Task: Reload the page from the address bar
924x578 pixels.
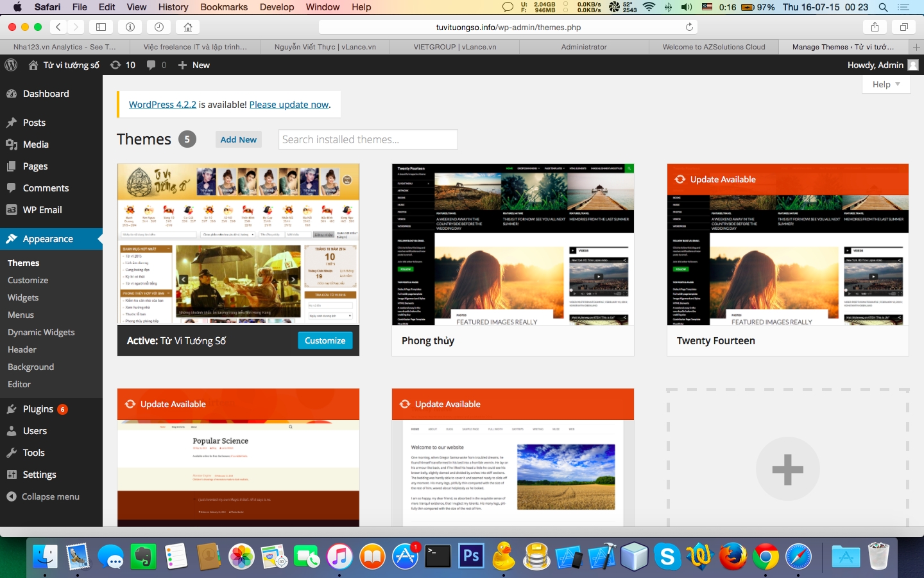Action: point(689,27)
